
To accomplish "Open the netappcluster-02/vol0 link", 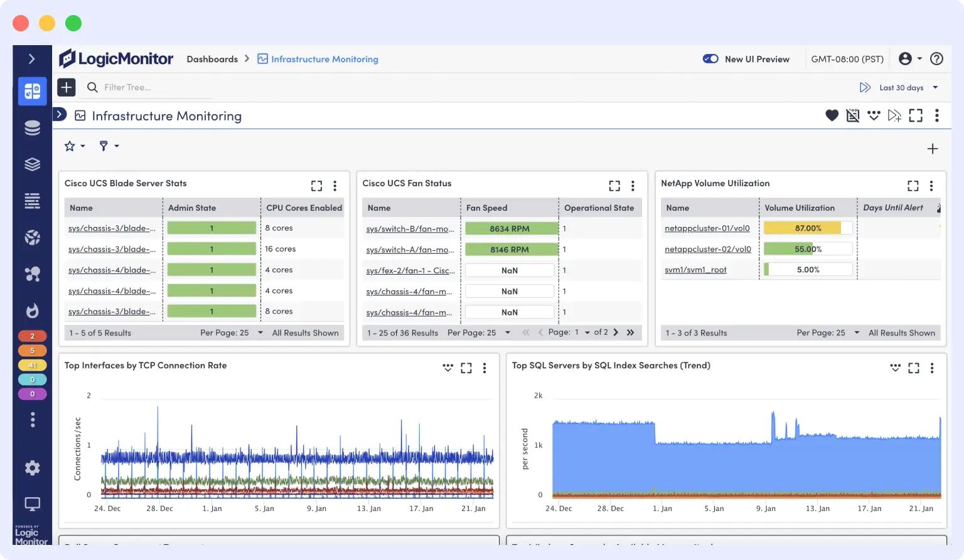I will [x=708, y=249].
